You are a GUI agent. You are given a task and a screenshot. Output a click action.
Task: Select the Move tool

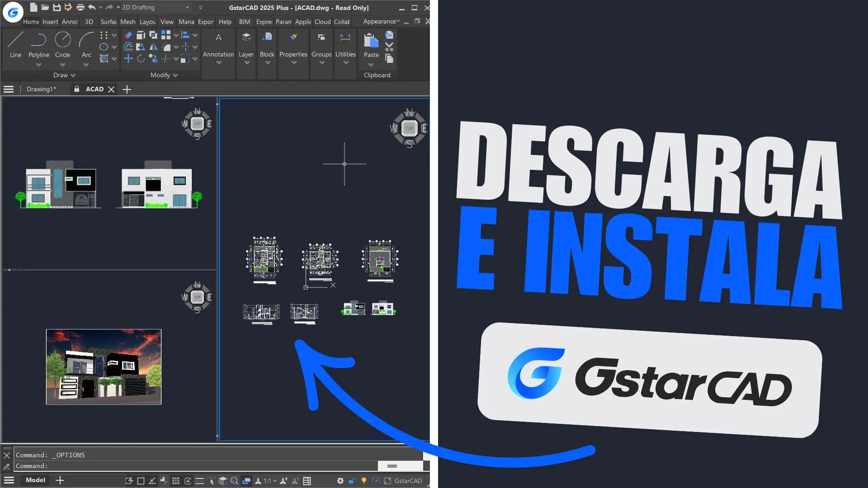[129, 59]
